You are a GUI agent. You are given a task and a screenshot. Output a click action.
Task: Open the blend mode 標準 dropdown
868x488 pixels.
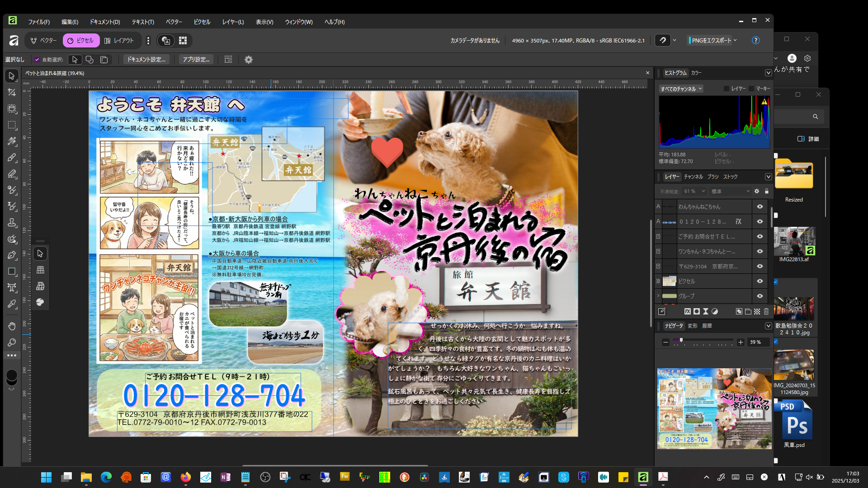click(730, 192)
